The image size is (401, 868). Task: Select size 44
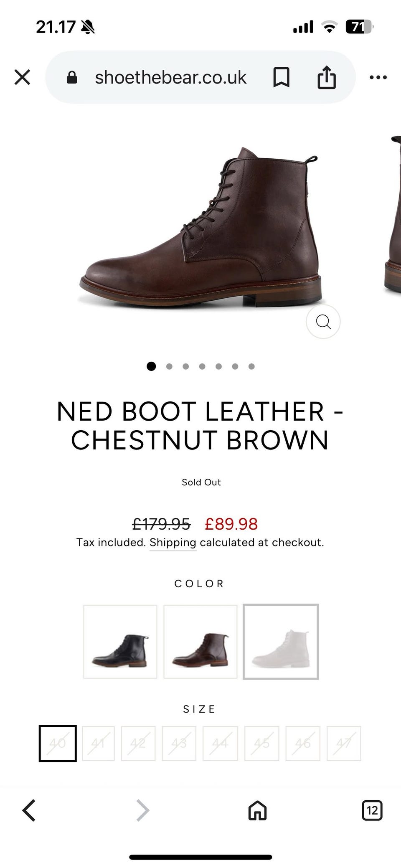click(x=220, y=743)
